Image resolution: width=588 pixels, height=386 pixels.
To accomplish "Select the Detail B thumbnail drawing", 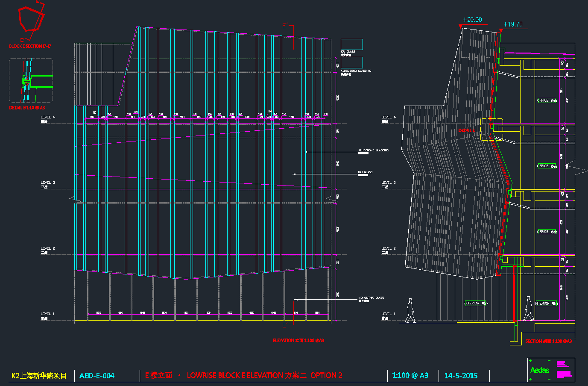I will (x=31, y=80).
